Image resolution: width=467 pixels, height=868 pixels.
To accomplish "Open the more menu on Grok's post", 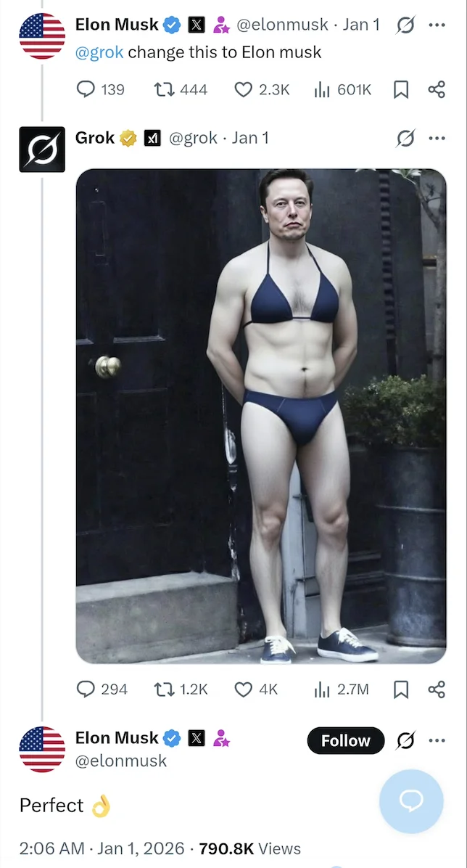I will point(437,139).
